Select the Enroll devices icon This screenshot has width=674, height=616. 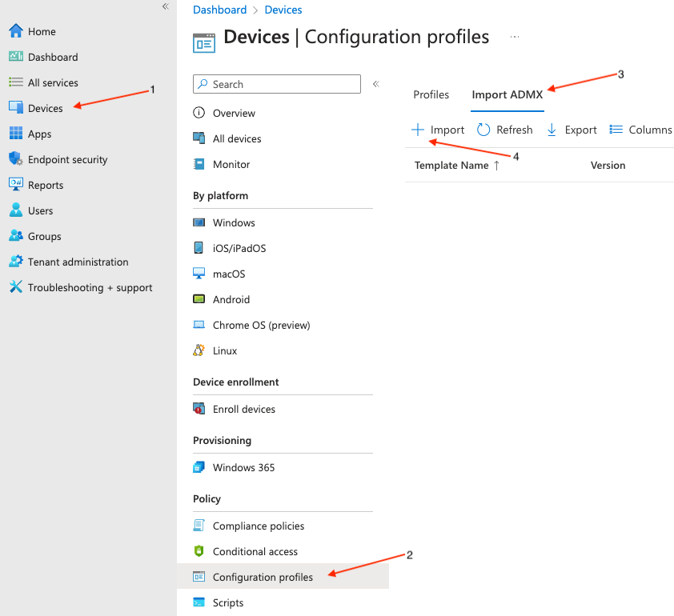click(199, 409)
